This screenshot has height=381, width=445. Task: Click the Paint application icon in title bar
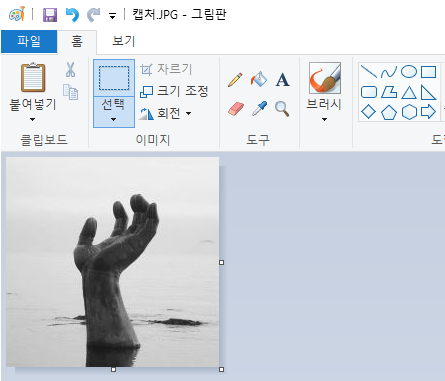(x=17, y=14)
